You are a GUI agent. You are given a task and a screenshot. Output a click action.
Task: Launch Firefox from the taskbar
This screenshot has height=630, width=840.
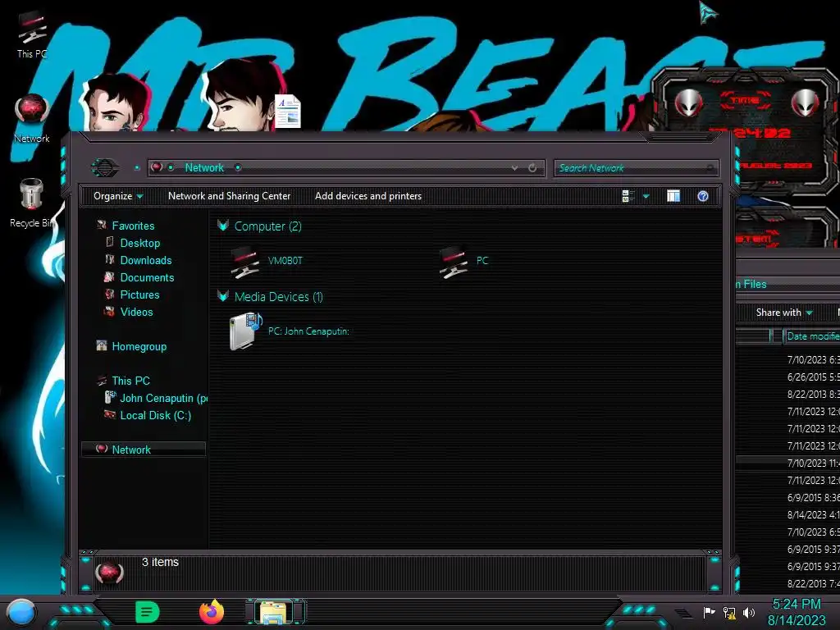[212, 612]
